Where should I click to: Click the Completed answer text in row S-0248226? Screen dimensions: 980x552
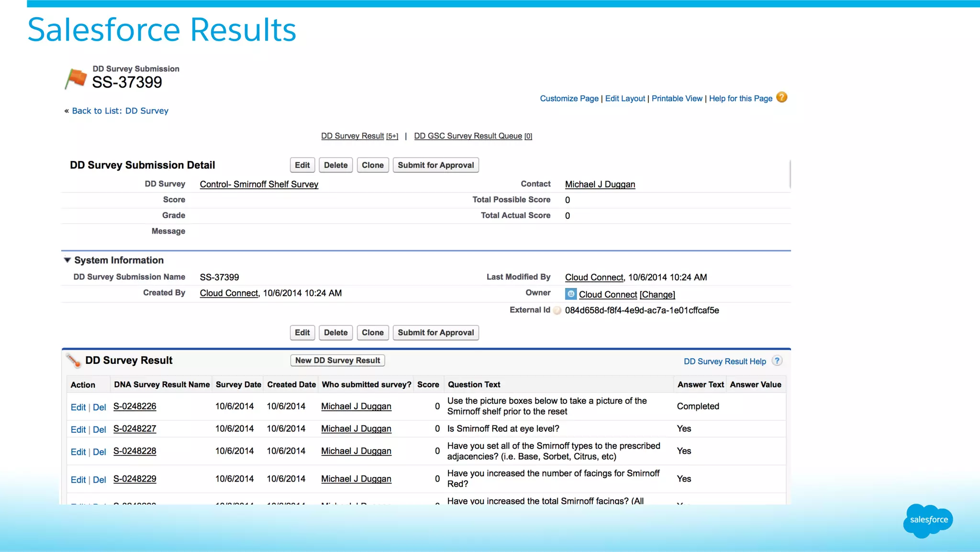(698, 406)
